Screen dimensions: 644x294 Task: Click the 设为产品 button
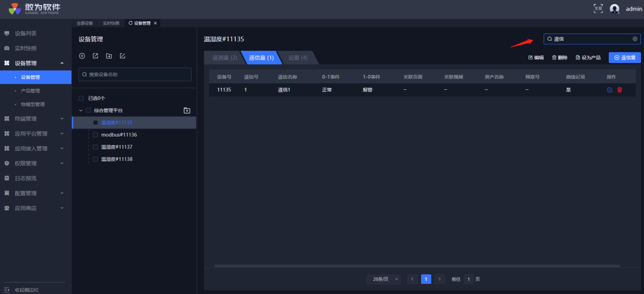tap(588, 58)
